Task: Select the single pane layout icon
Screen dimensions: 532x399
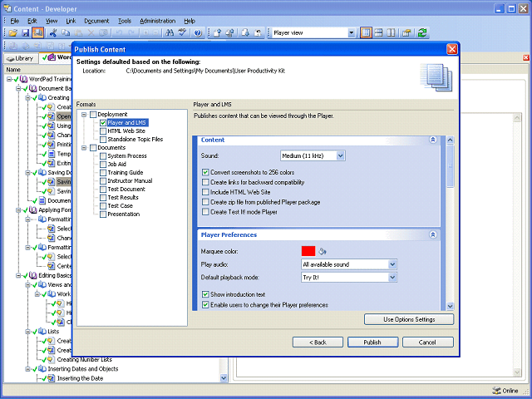Action: click(366, 33)
